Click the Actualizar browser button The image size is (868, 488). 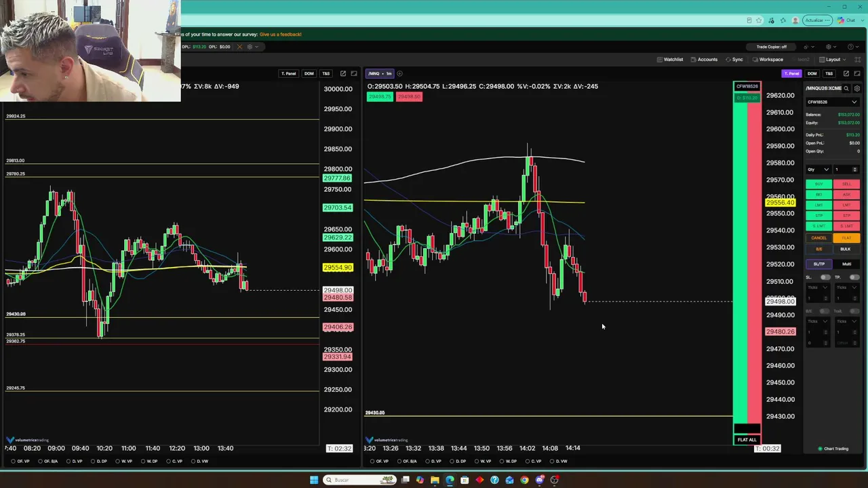click(x=816, y=20)
